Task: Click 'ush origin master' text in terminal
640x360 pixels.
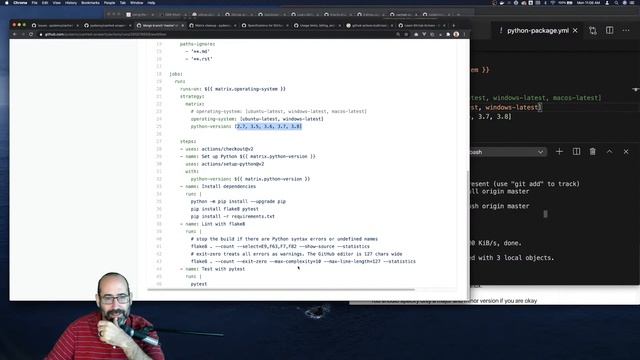Action: pos(499,206)
